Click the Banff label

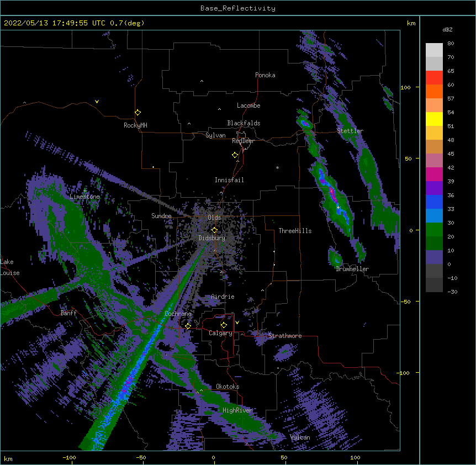point(68,313)
